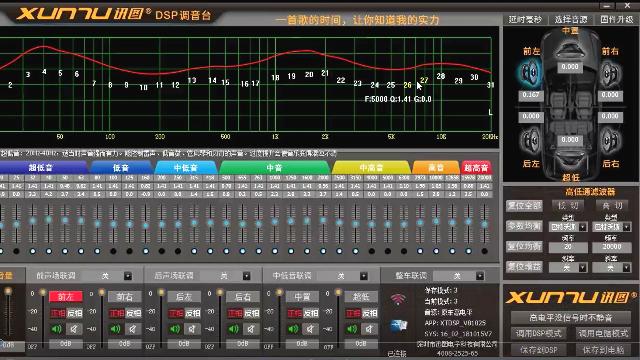Click the 复位全部 reset all button
The image size is (640, 360).
(x=524, y=206)
